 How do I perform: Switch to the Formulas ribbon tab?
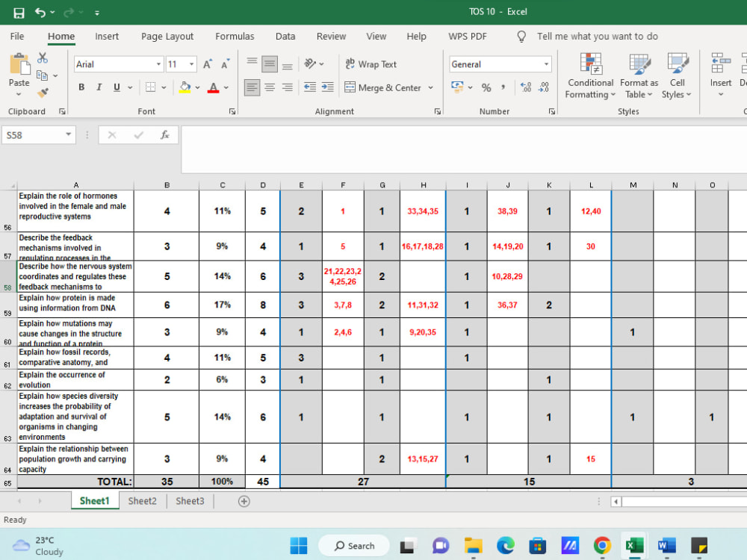(235, 36)
